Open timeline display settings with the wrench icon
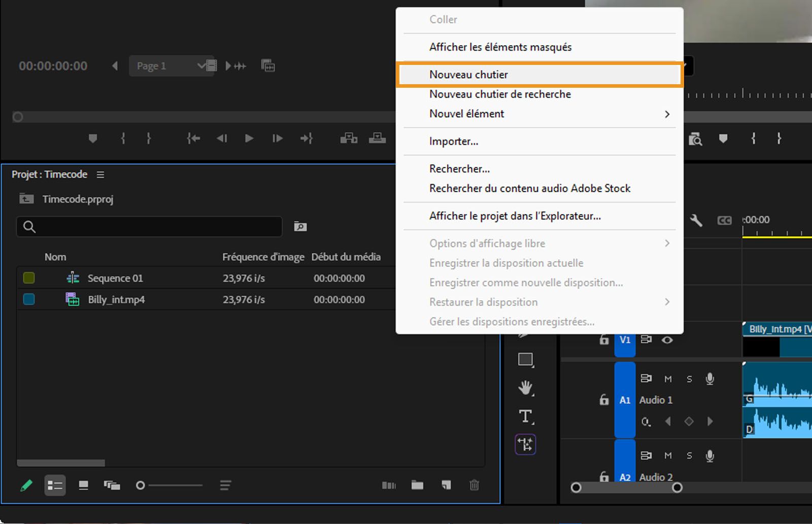This screenshot has height=524, width=812. (x=696, y=220)
